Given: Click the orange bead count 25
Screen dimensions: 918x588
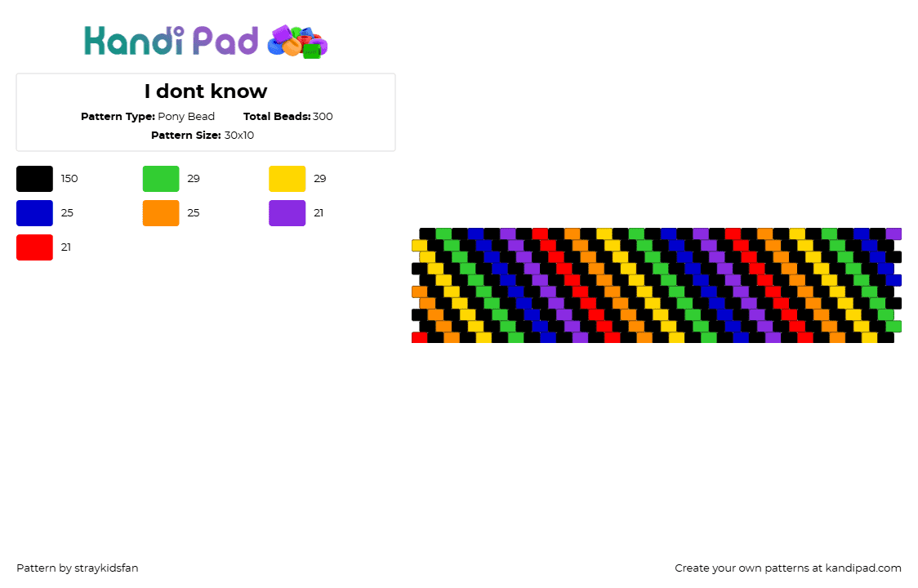Looking at the screenshot, I should click(x=194, y=213).
